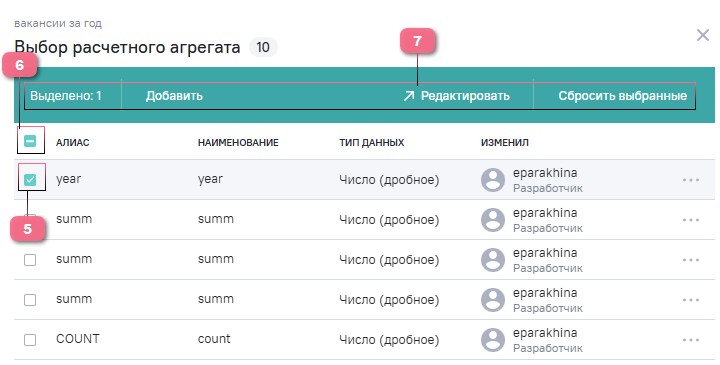This screenshot has width=720, height=365.
Task: Click avatar icon in year row
Action: coord(493,180)
